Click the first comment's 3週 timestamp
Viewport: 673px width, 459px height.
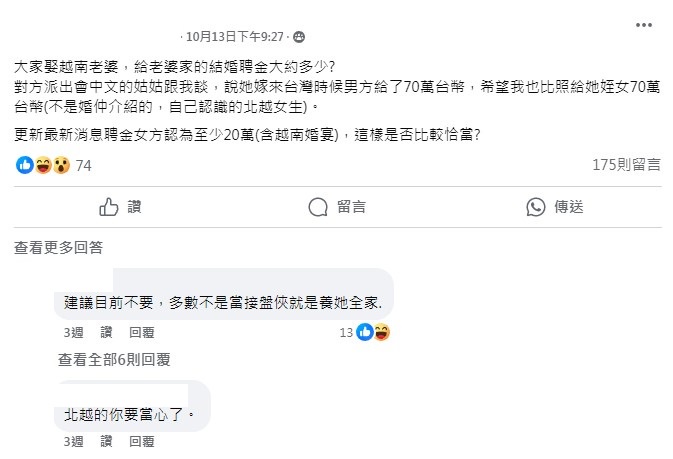74,332
